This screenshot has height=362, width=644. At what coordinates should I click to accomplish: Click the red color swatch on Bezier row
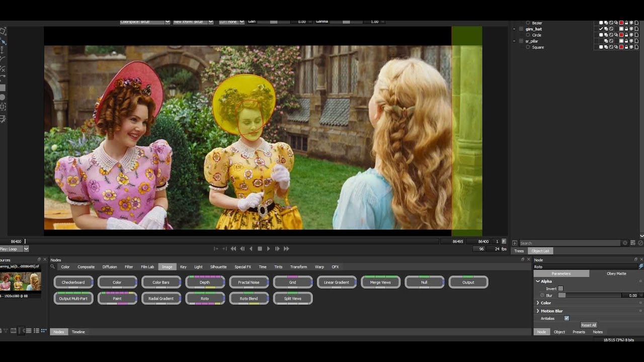click(x=621, y=23)
